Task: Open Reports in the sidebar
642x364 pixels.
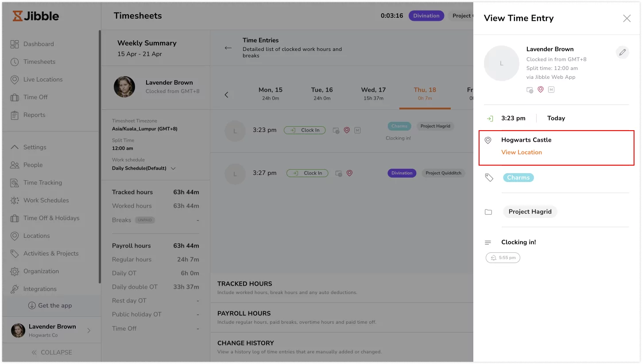Action: pos(34,115)
